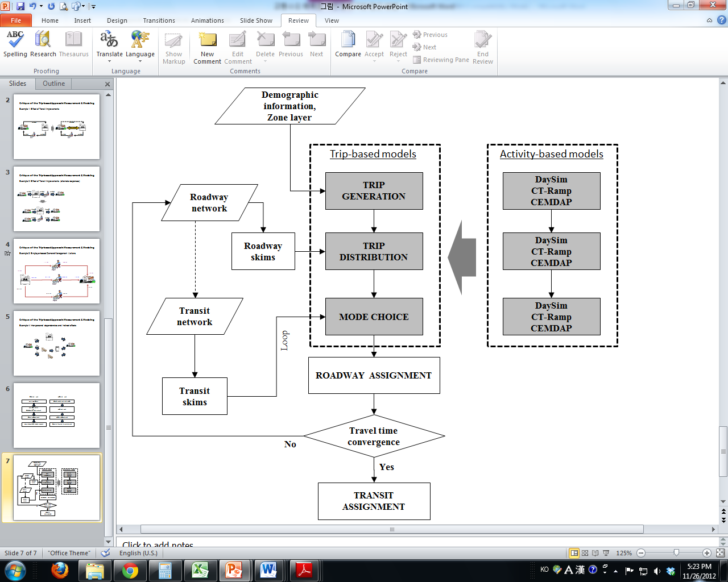Click the 125% zoom level
Image resolution: width=728 pixels, height=582 pixels.
pyautogui.click(x=624, y=553)
